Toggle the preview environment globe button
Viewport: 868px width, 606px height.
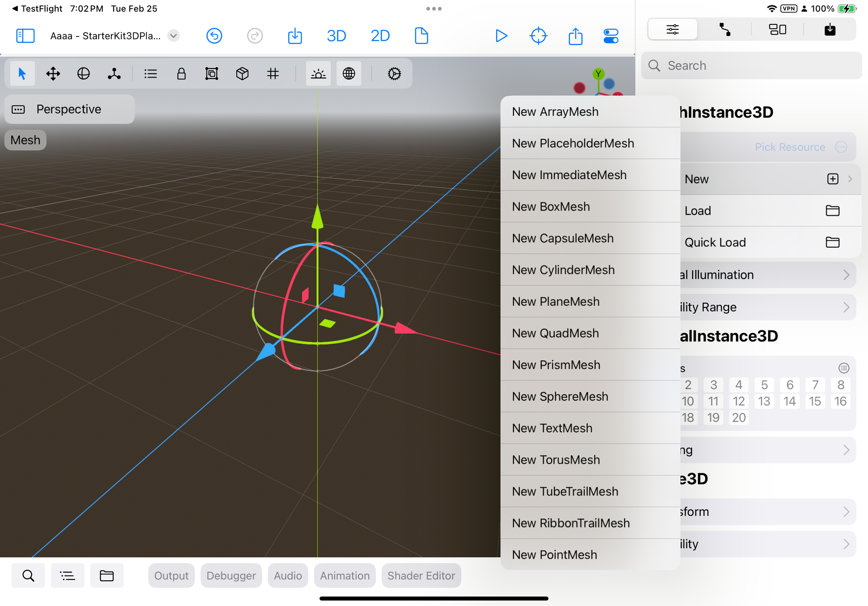click(x=349, y=74)
